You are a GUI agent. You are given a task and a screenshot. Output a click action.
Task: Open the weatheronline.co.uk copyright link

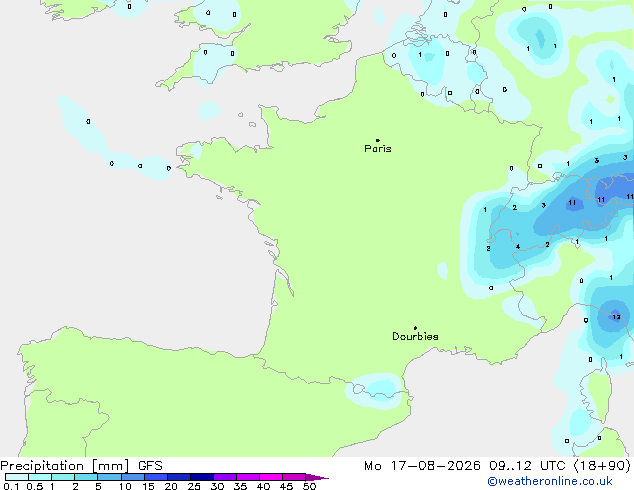pyautogui.click(x=550, y=481)
